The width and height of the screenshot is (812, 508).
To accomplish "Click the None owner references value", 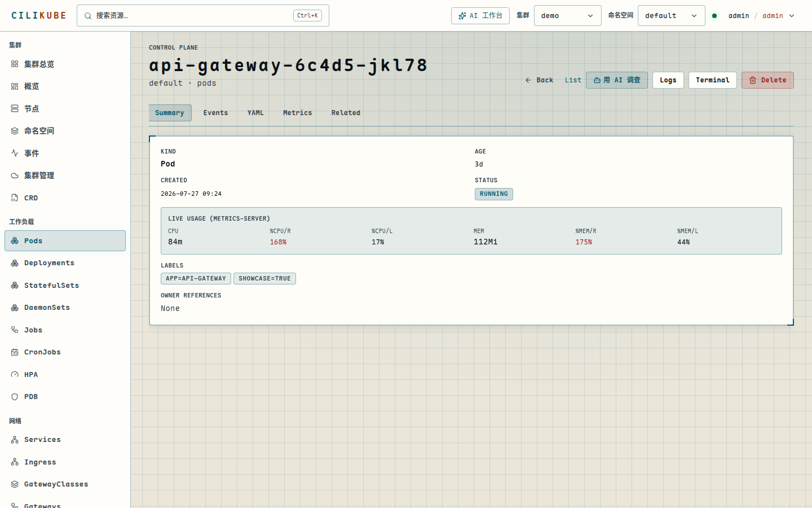I will coord(170,309).
